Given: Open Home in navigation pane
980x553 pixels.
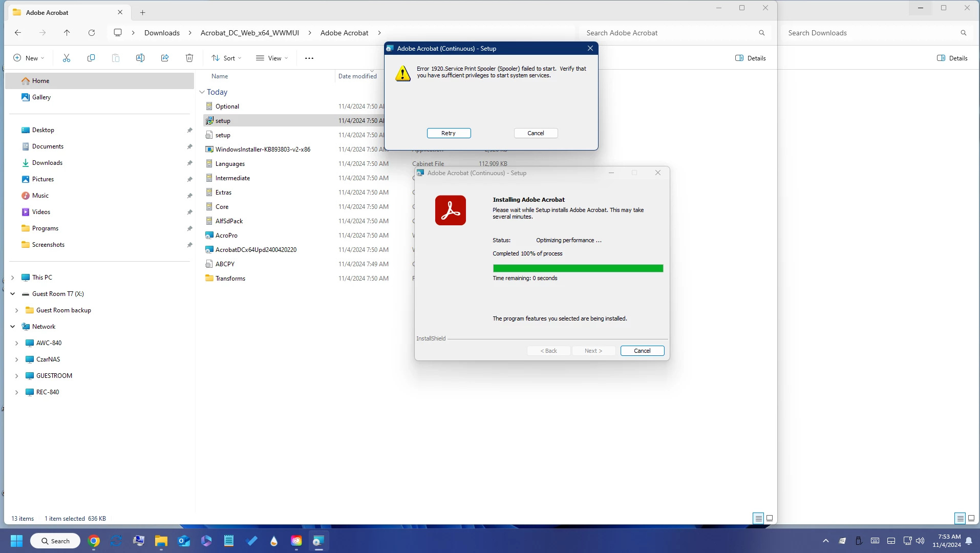Looking at the screenshot, I should click(99, 81).
